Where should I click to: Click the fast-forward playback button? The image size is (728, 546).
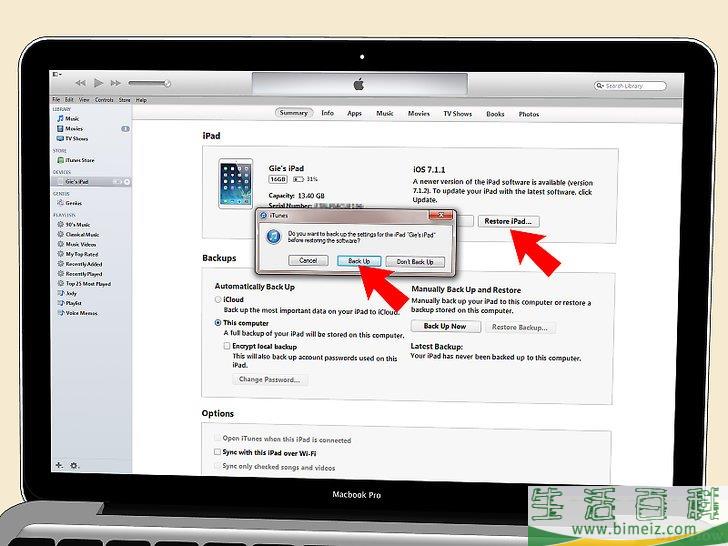[116, 83]
